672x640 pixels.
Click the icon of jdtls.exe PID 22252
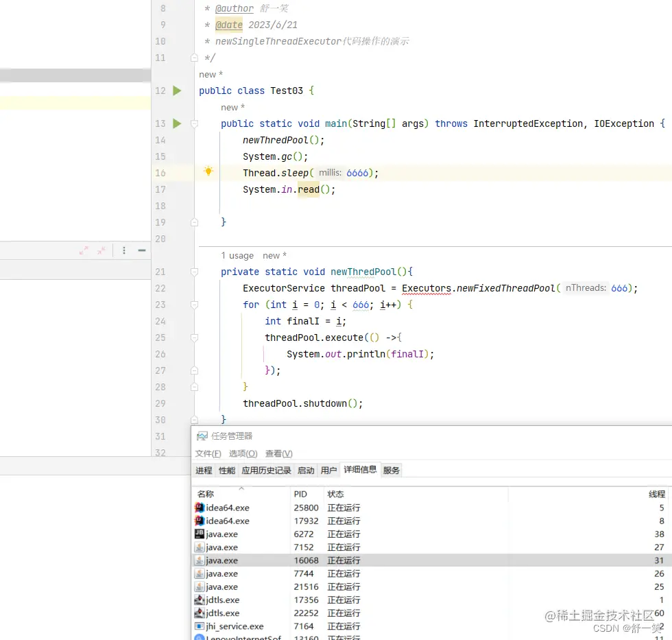point(200,613)
